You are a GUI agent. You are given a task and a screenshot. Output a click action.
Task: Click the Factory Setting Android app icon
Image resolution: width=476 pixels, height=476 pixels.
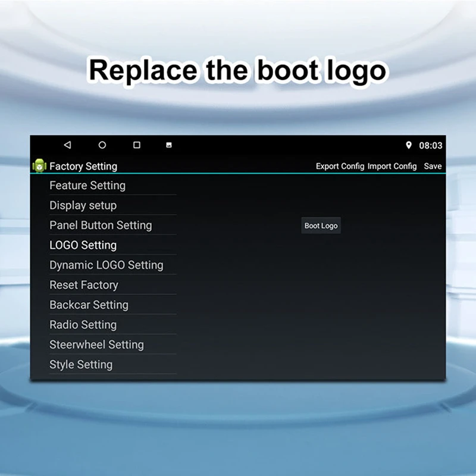[39, 166]
